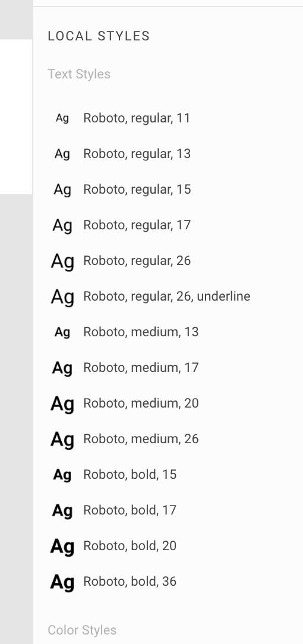
Task: Click the Ag preview for Roboto medium 26
Action: (x=62, y=440)
